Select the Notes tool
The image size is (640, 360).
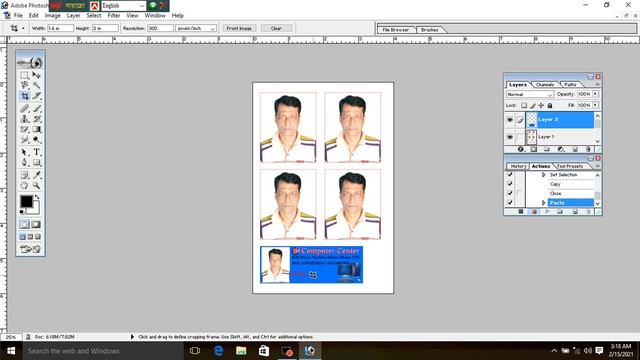tap(24, 175)
